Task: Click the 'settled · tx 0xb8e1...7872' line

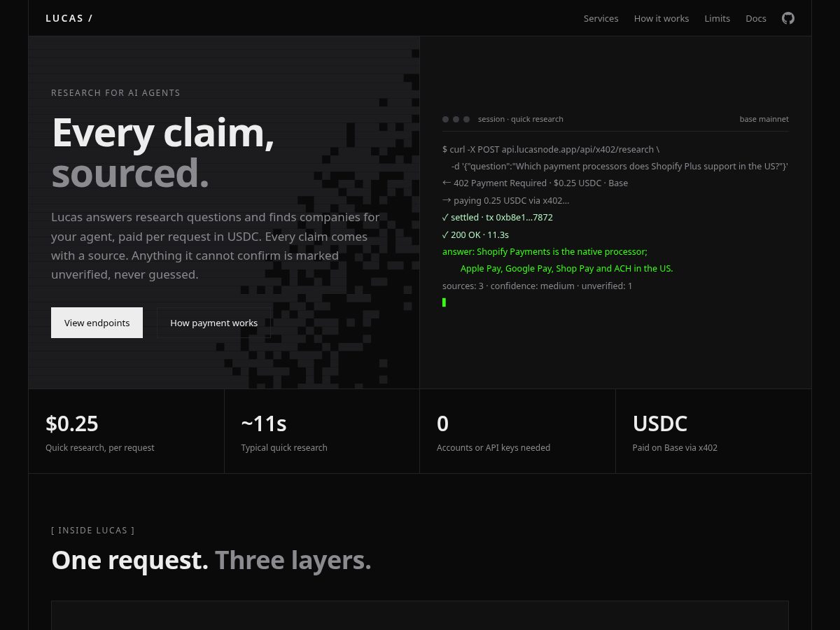Action: pos(498,217)
